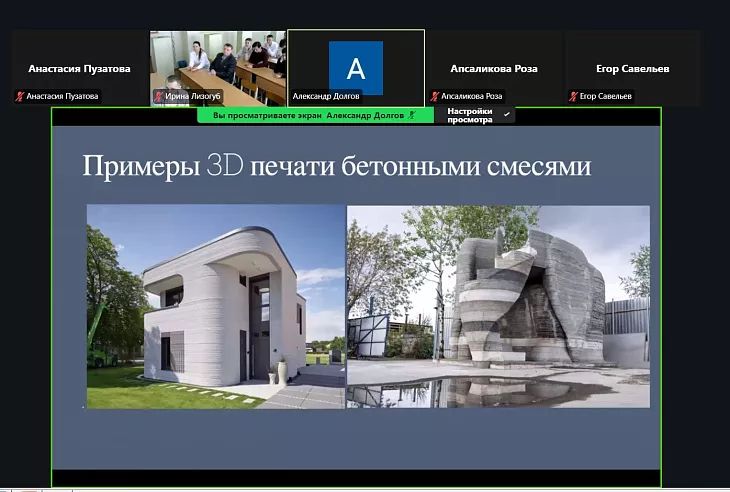Open Настройки просмотра dropdown
Viewport: 730px width, 492px height.
pos(474,115)
